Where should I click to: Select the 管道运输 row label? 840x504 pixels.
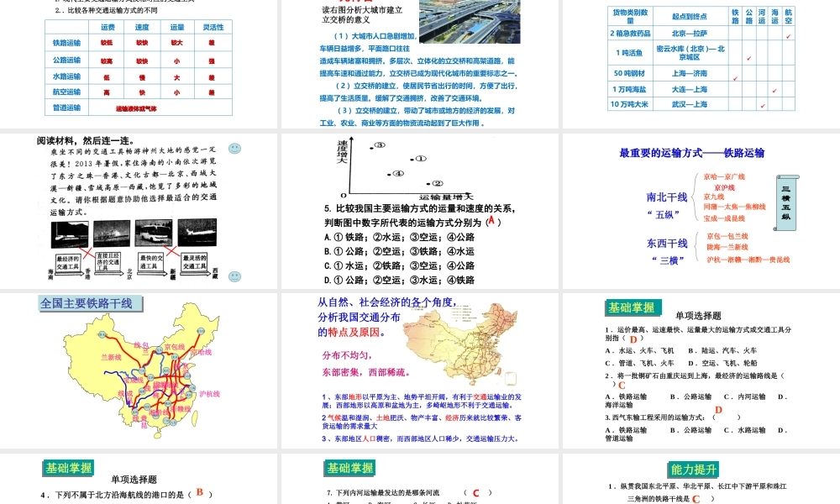pos(67,108)
